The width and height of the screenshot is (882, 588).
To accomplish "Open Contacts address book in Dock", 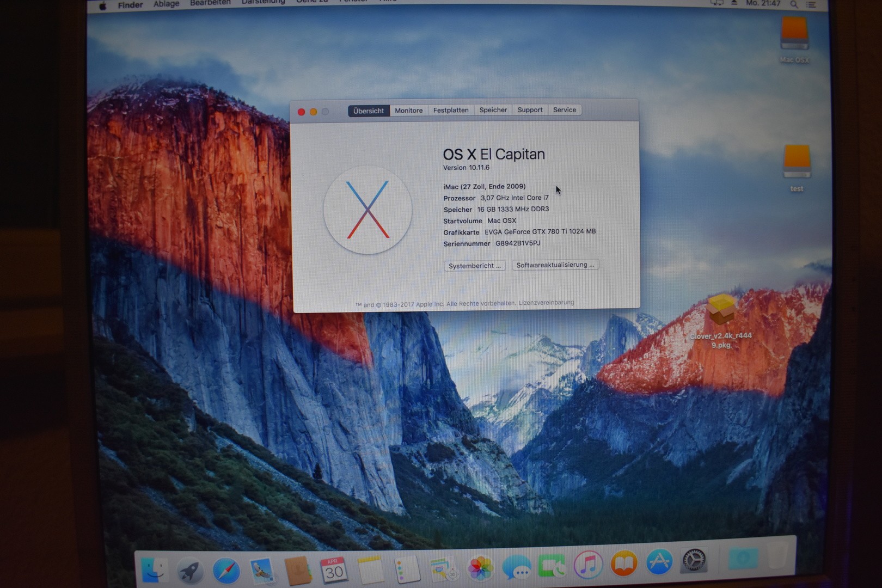I will click(x=298, y=571).
